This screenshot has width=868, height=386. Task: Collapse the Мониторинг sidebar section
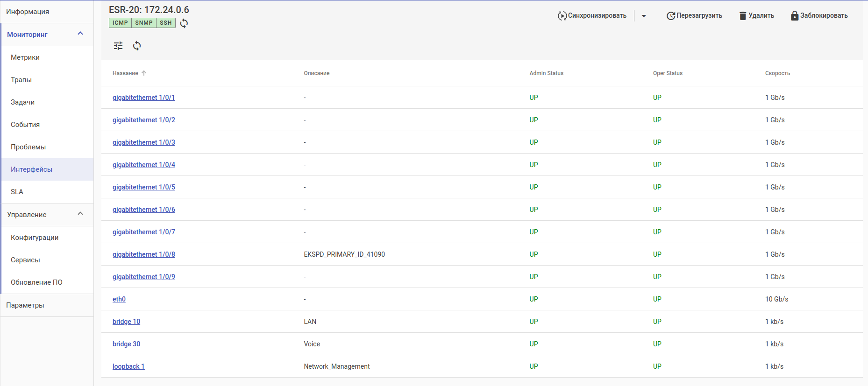click(80, 34)
